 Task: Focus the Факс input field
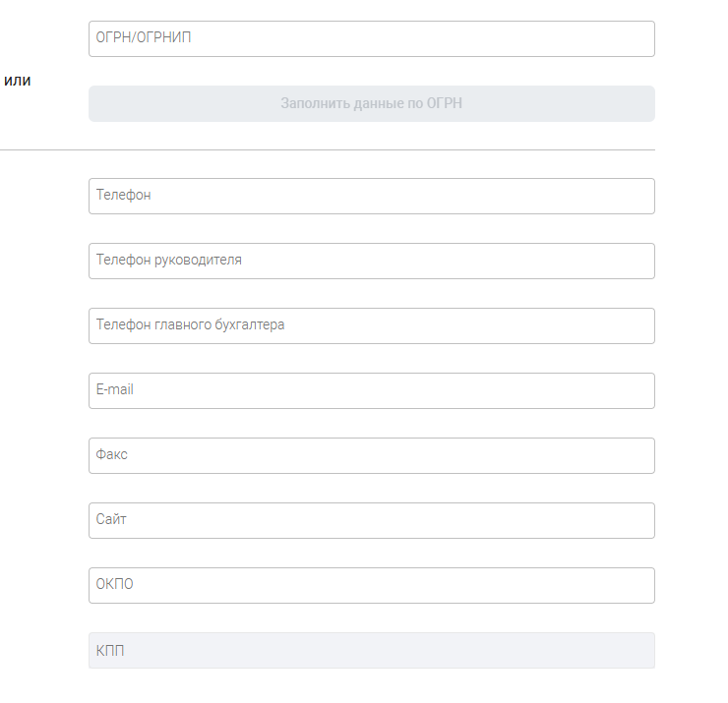point(371,455)
